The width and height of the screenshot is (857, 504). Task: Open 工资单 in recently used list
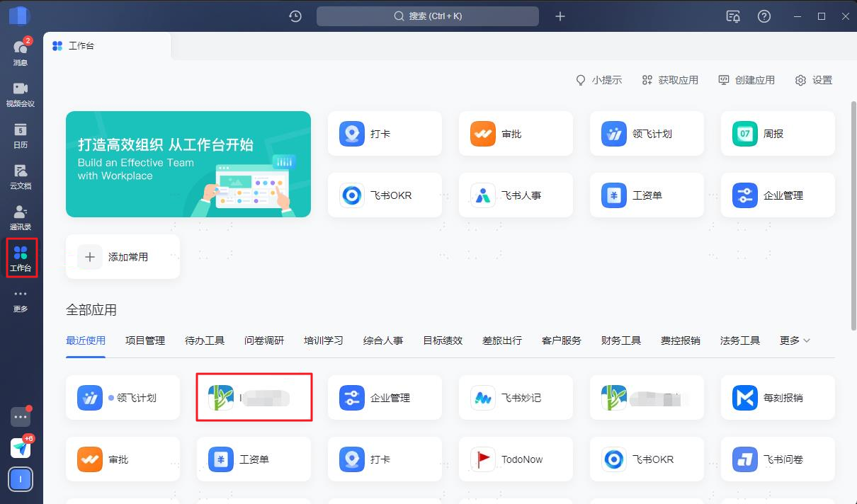pos(254,459)
